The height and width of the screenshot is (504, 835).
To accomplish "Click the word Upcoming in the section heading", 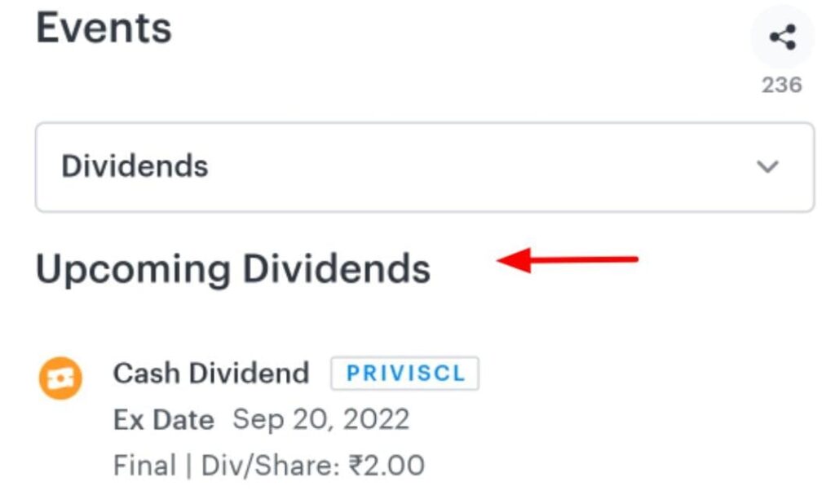I will tap(133, 270).
